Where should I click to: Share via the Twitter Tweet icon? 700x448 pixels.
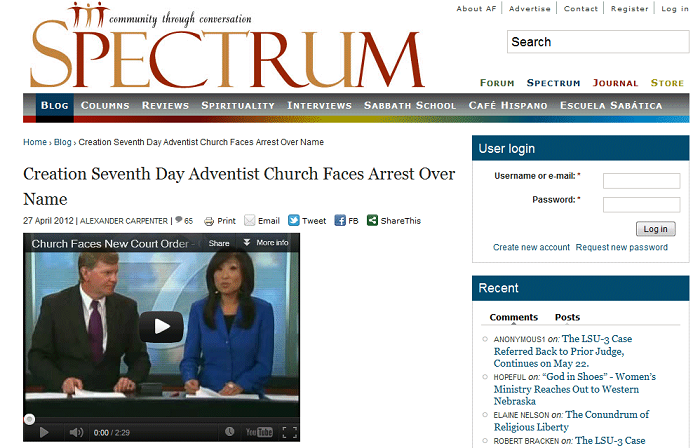coord(293,220)
